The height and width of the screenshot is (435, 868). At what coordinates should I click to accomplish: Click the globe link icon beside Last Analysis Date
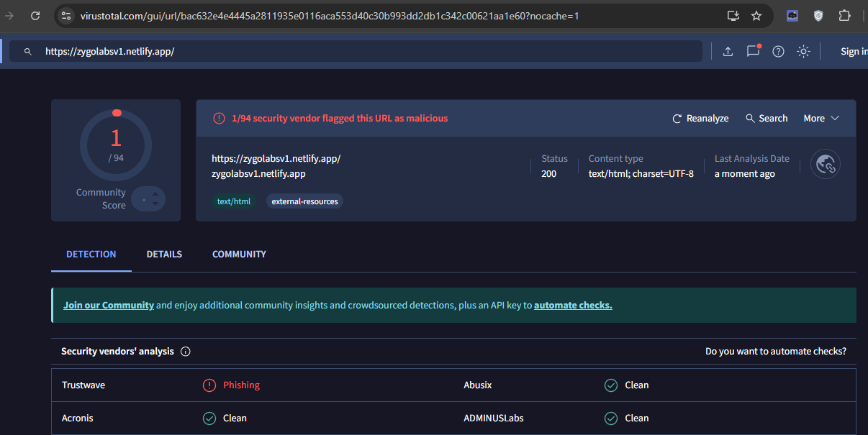825,165
